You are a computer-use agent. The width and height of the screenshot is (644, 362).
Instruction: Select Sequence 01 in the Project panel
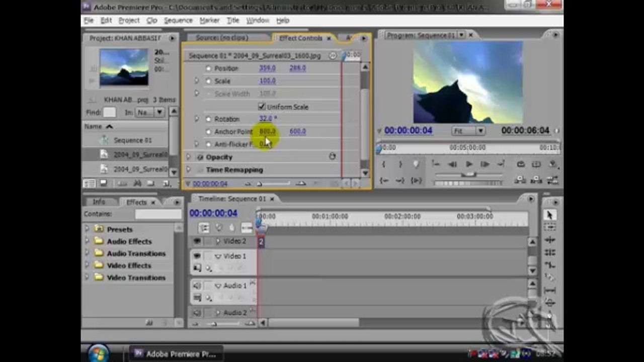(132, 140)
